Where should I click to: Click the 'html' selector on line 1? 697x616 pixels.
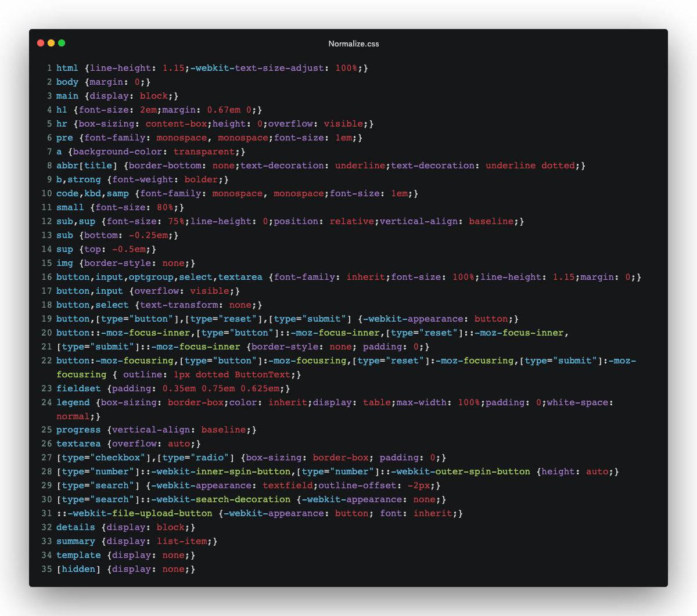[x=67, y=68]
